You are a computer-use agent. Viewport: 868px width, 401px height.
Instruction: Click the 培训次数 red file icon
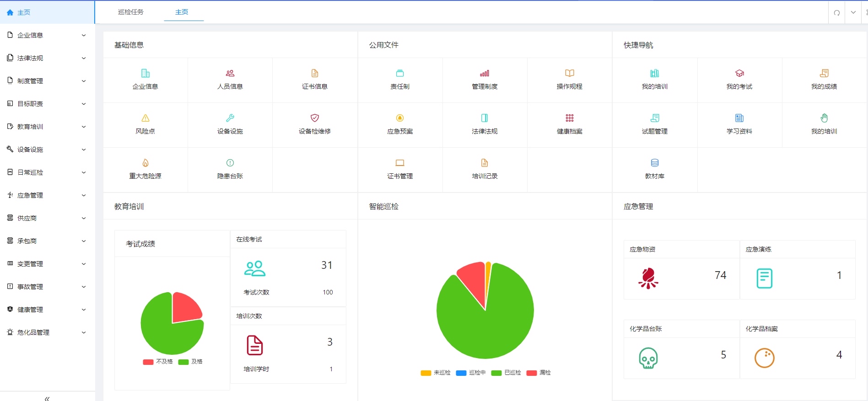[x=255, y=345]
